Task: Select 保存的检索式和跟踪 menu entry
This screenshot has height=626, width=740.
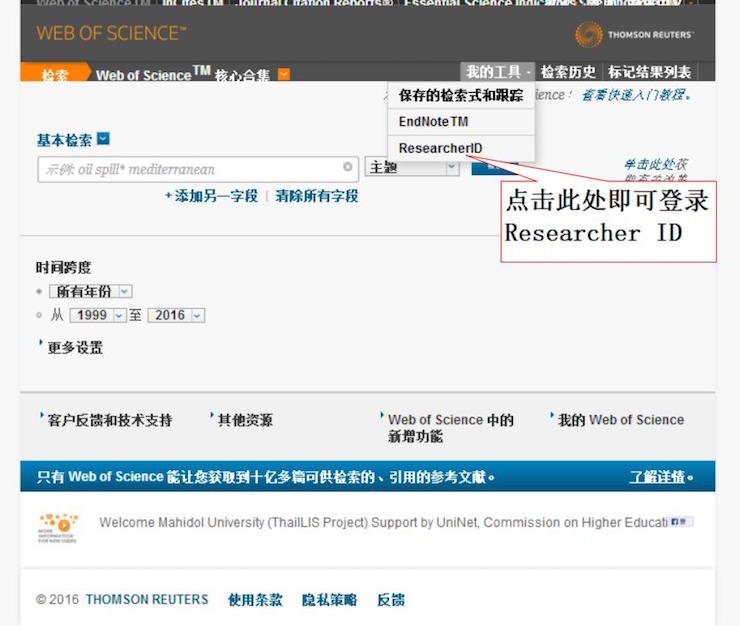Action: point(461,96)
